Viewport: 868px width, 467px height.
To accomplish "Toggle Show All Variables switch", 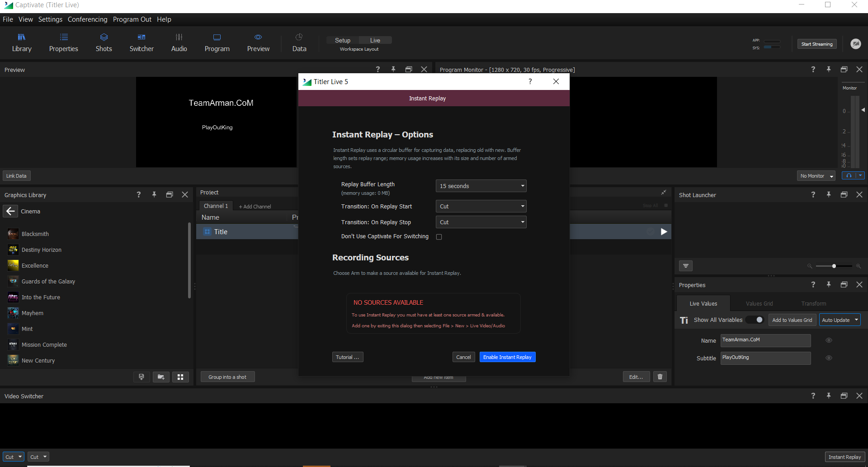I will pyautogui.click(x=755, y=320).
